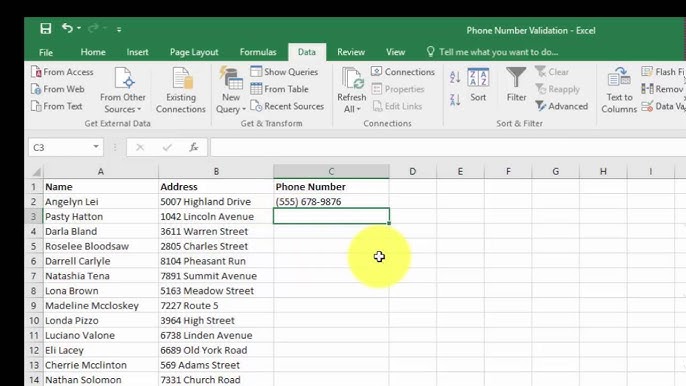This screenshot has width=686, height=386.
Task: Click the Save icon in quick access toolbar
Action: 46,29
